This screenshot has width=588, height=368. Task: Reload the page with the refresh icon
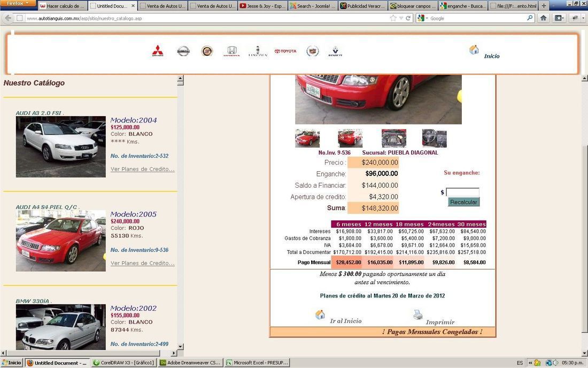(408, 18)
